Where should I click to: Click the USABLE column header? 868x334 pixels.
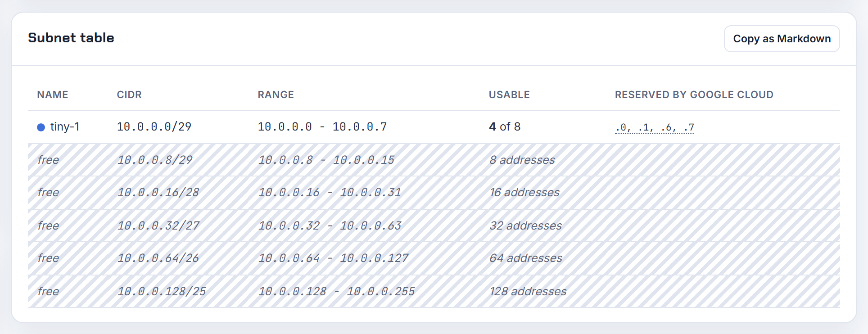509,95
